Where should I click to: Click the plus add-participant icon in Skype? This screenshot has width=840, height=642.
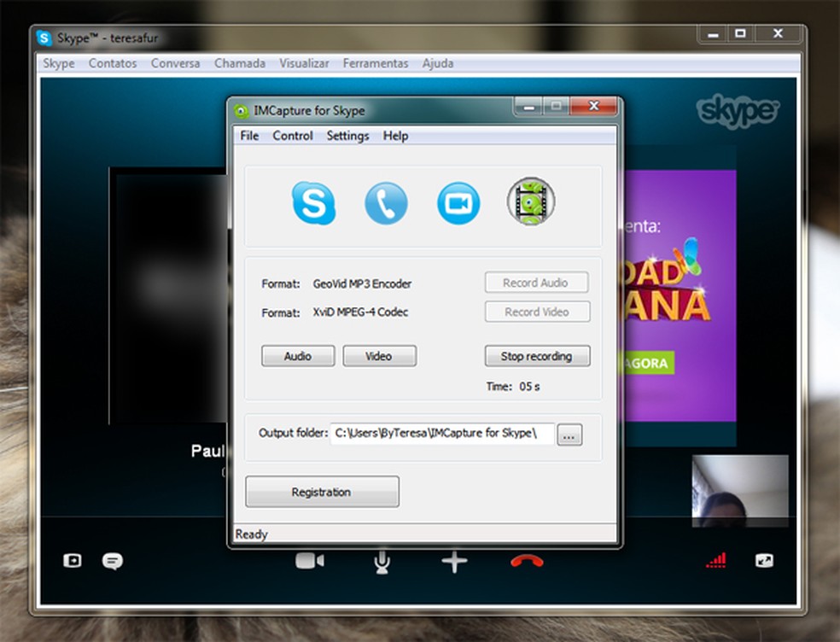pyautogui.click(x=454, y=561)
